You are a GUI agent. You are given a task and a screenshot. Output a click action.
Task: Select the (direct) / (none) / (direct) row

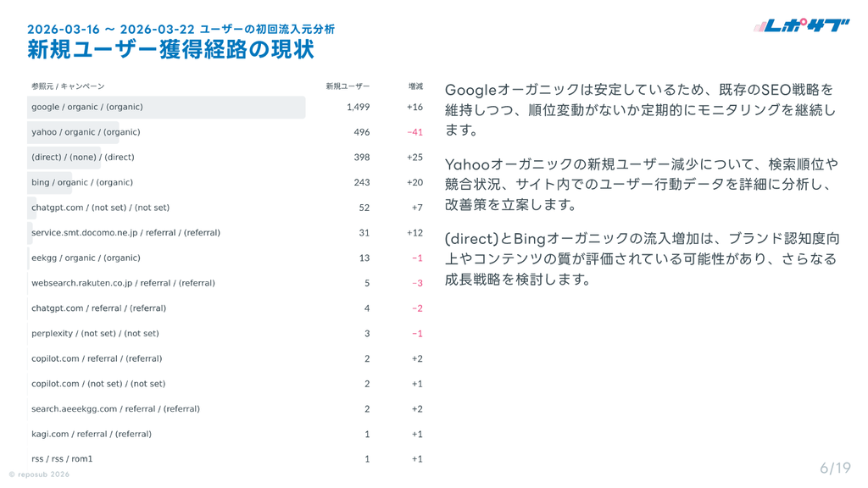click(225, 157)
